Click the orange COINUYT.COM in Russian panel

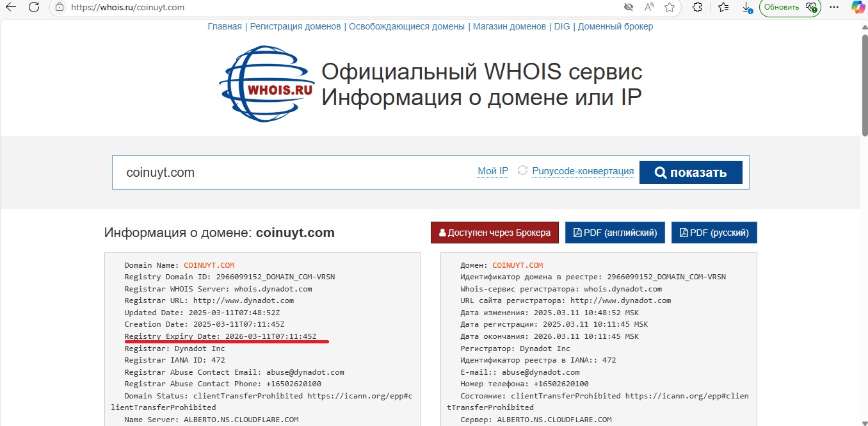pos(517,265)
